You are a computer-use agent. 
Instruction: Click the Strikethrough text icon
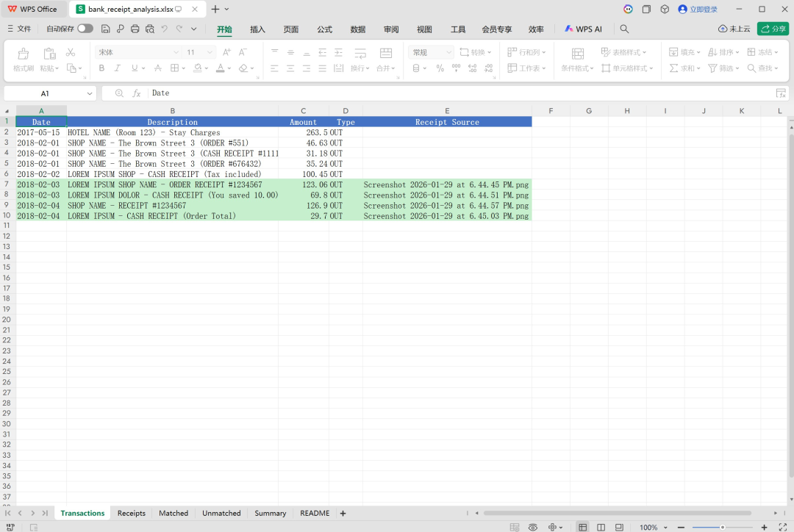pos(157,68)
